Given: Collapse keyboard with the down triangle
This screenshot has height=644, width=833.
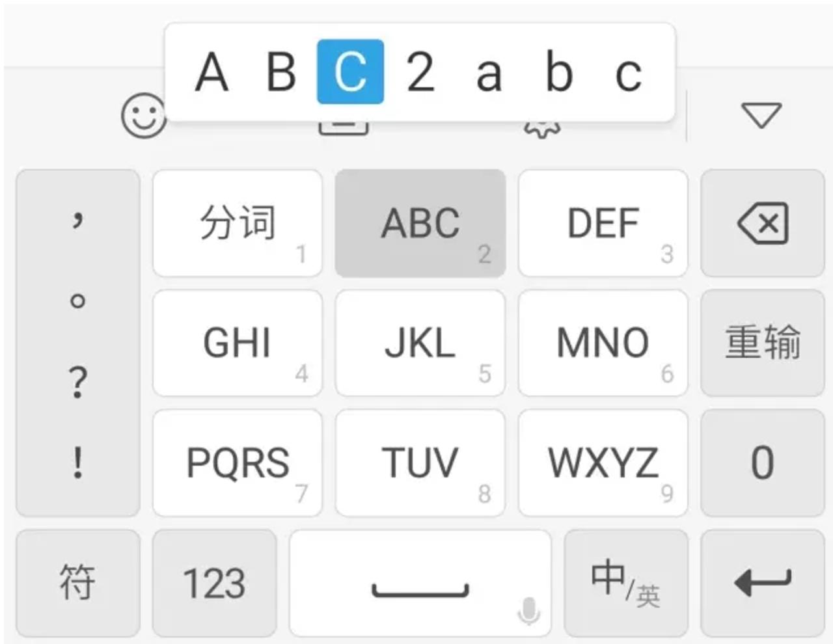Looking at the screenshot, I should point(761,115).
